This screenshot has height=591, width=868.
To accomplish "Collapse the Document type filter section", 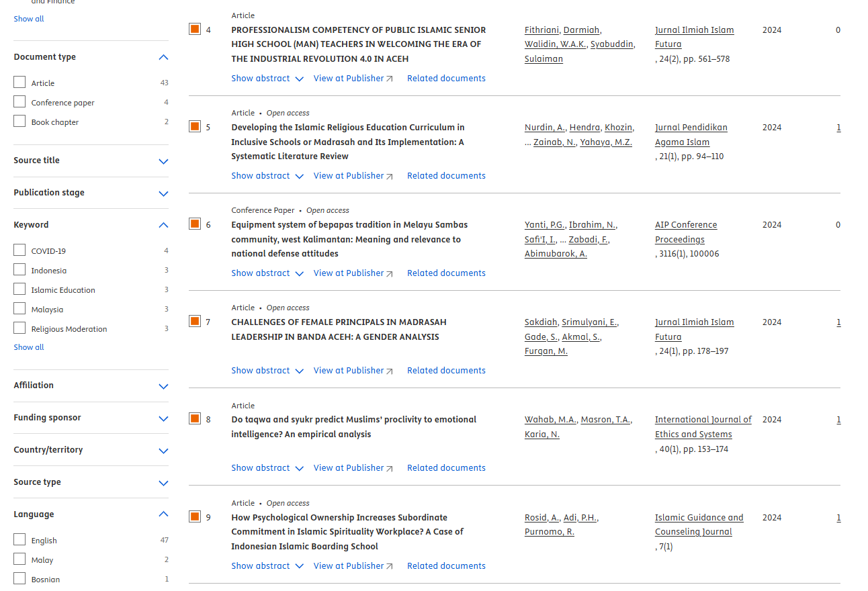I will [163, 57].
